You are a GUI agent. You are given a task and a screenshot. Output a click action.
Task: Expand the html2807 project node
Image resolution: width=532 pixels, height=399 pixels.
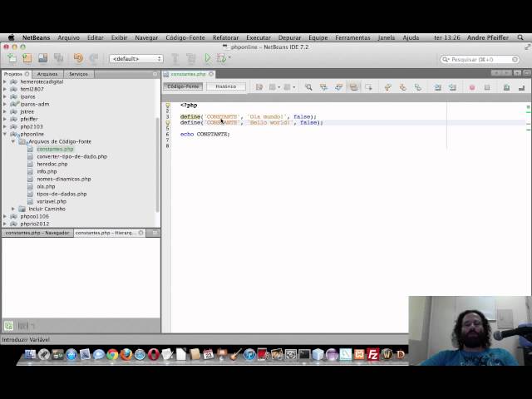pos(5,89)
